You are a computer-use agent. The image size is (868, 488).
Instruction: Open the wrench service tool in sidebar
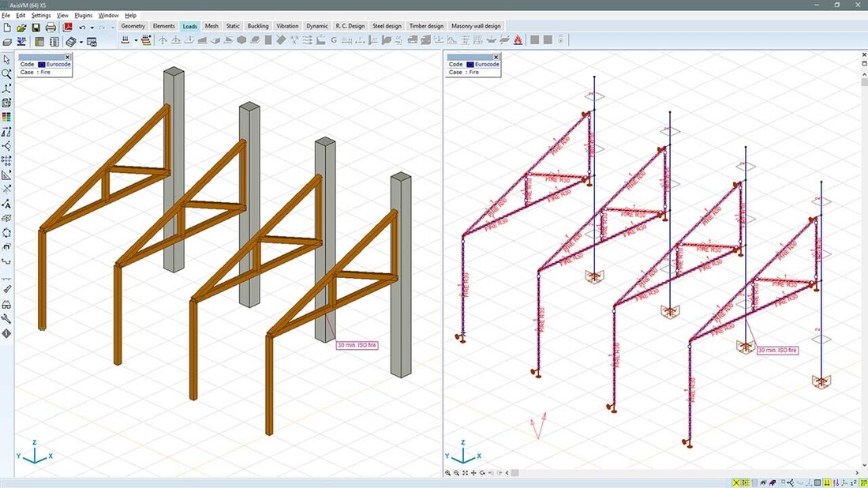[x=7, y=319]
